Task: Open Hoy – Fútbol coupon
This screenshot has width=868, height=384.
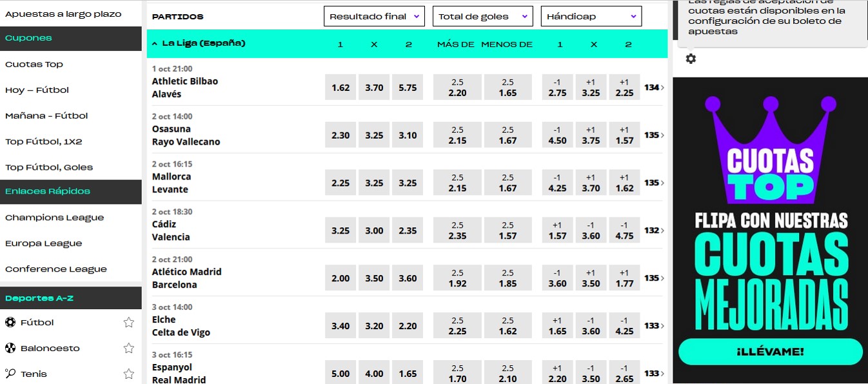Action: point(37,90)
